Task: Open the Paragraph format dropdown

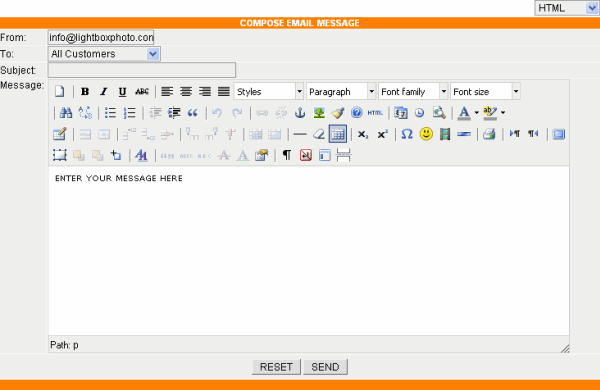Action: pyautogui.click(x=341, y=91)
